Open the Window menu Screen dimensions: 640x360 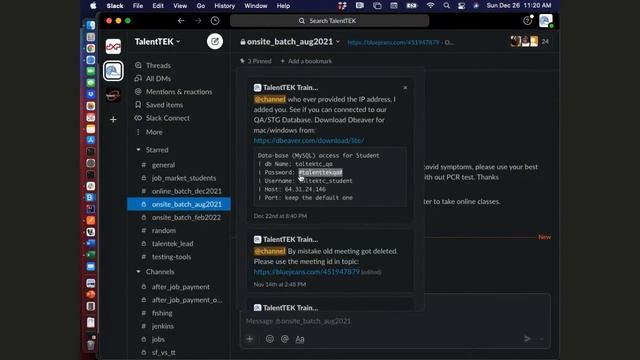point(256,6)
